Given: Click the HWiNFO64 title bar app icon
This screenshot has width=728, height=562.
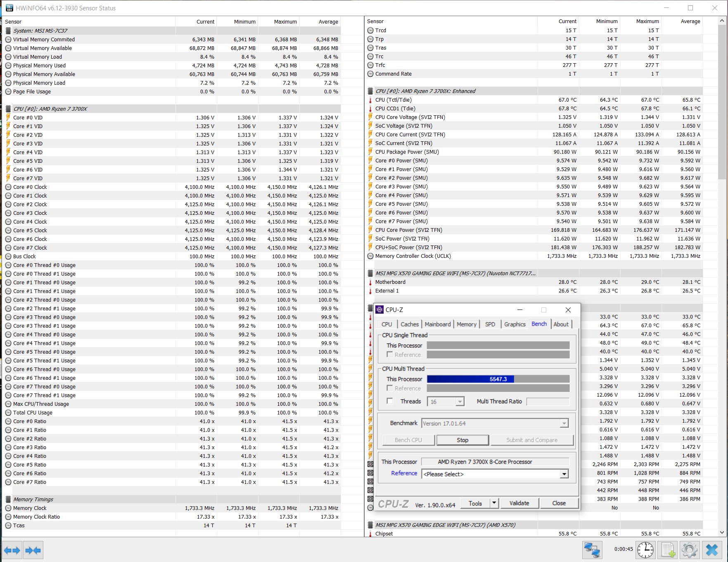Looking at the screenshot, I should pos(9,8).
